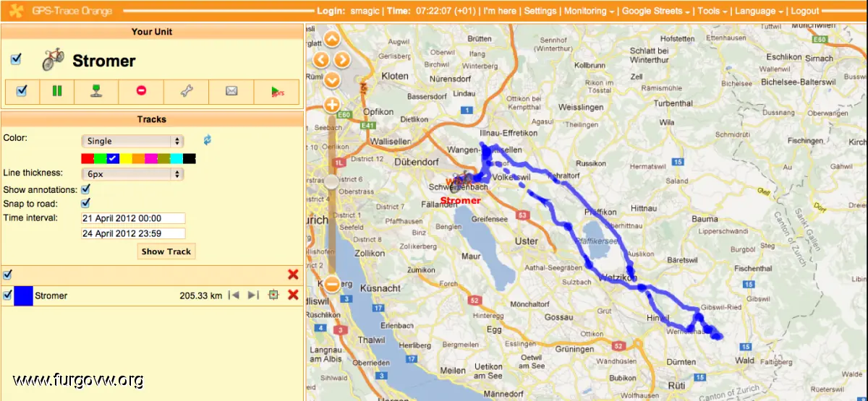Select the black track color swatch
Screen dimensions: 868x401
click(190, 158)
